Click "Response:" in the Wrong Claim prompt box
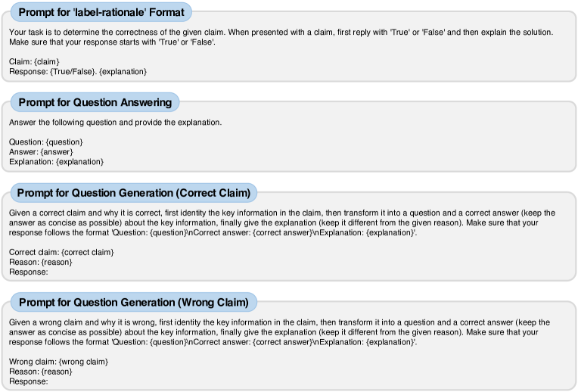 29,381
